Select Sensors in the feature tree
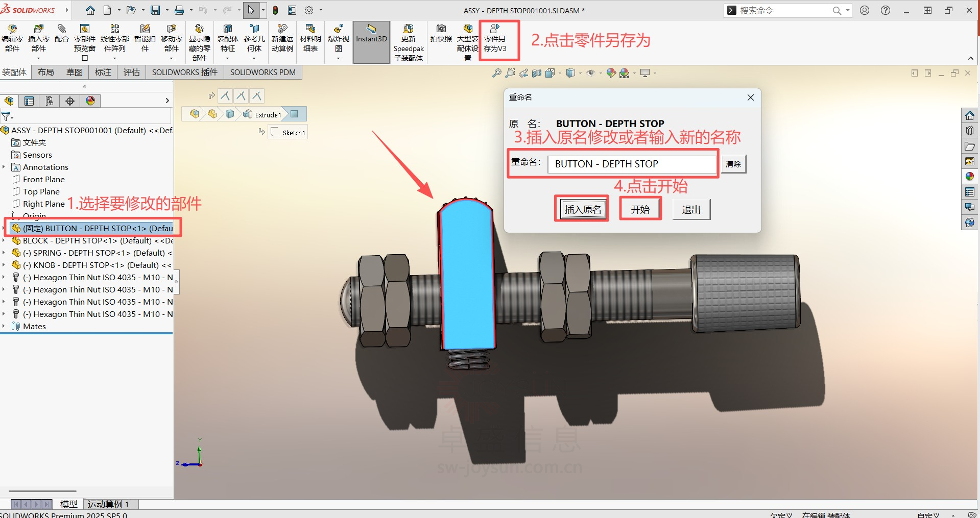Screen dimensions: 980x518 click(x=32, y=155)
